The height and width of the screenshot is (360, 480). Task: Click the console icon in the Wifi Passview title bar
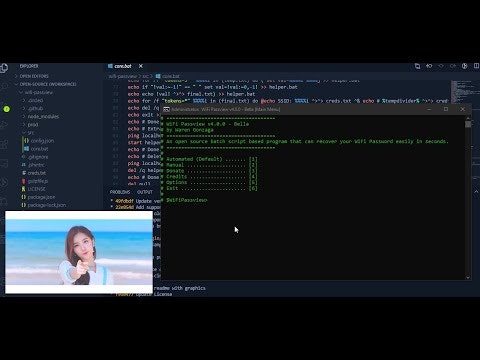pyautogui.click(x=166, y=109)
